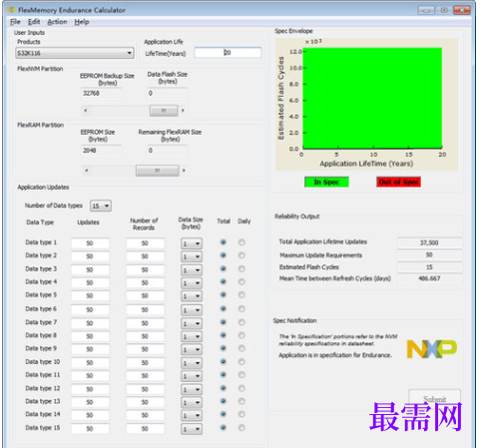The width and height of the screenshot is (481, 448).
Task: Open Data Size dropdown for Data type 3
Action: pyautogui.click(x=192, y=270)
